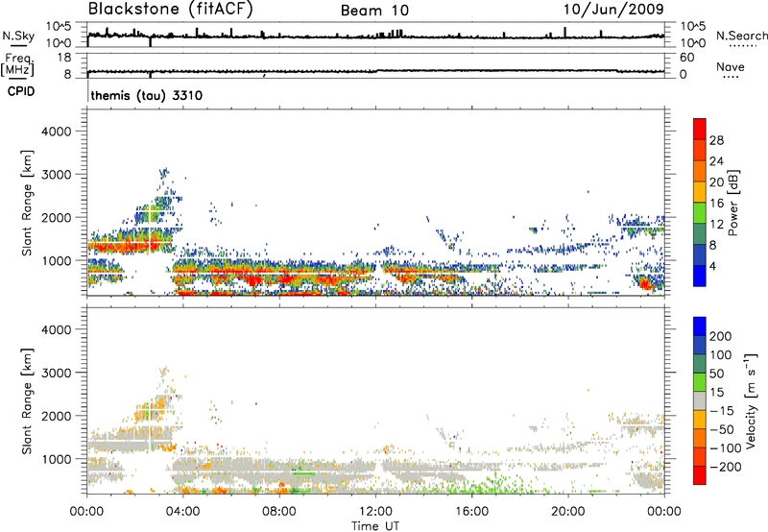
Task: Click the 'Blackstone (fitACF)' title text
Action: (x=171, y=10)
